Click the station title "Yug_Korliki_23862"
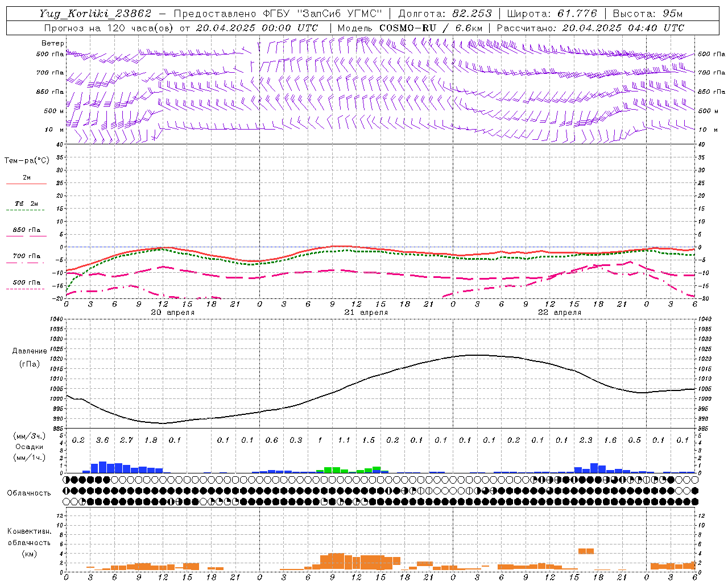728x582 pixels. [95, 14]
